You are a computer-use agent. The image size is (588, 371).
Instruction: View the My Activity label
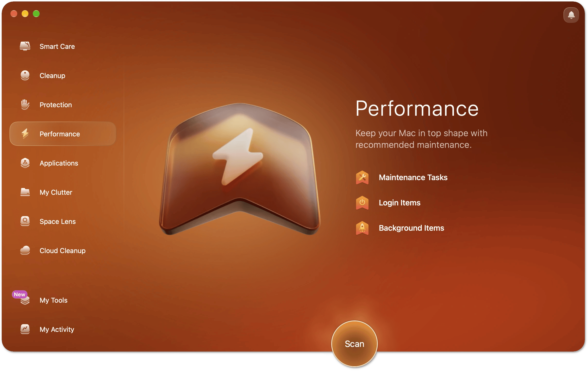pos(57,329)
